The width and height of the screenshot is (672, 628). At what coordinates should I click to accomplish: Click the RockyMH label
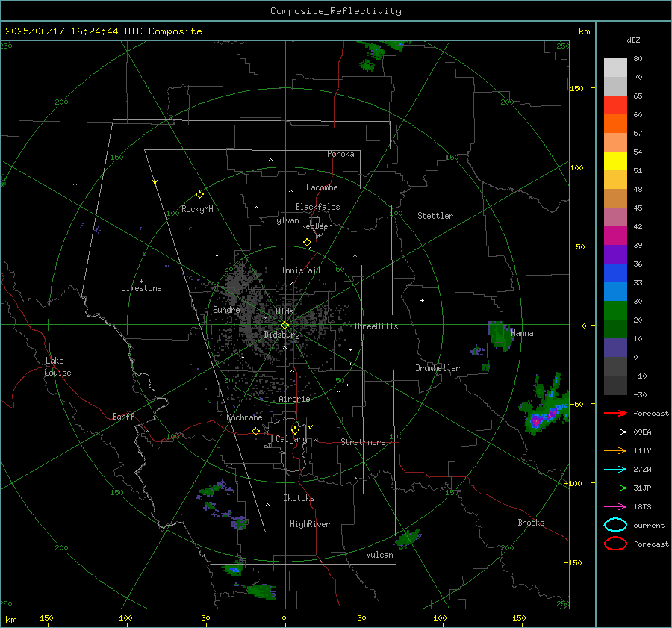pos(197,209)
